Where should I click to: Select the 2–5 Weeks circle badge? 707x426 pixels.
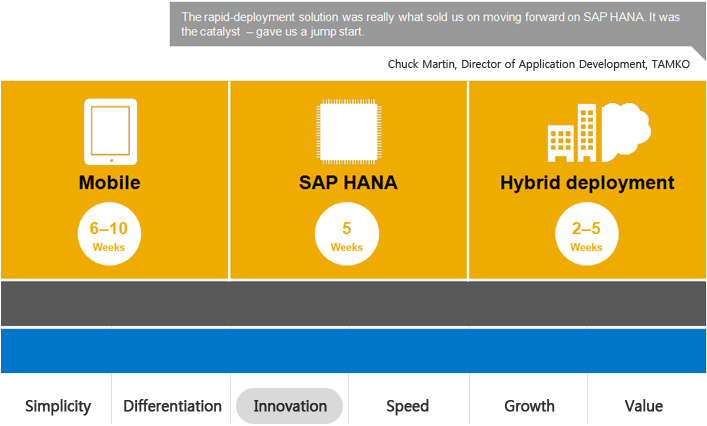[x=586, y=236]
